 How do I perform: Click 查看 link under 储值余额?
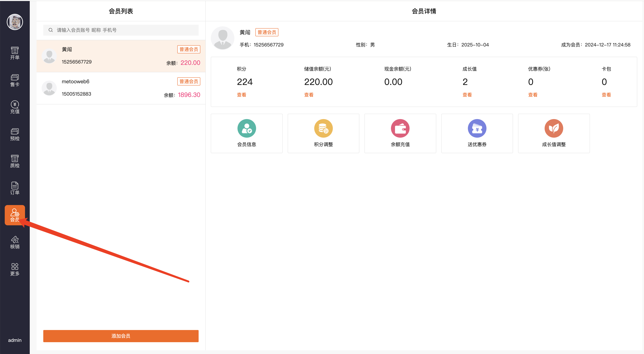[309, 95]
